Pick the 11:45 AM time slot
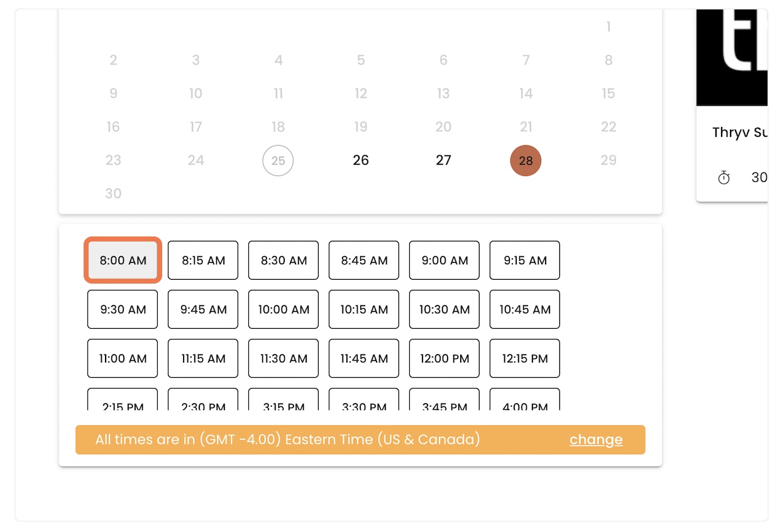This screenshot has width=777, height=532. point(364,358)
